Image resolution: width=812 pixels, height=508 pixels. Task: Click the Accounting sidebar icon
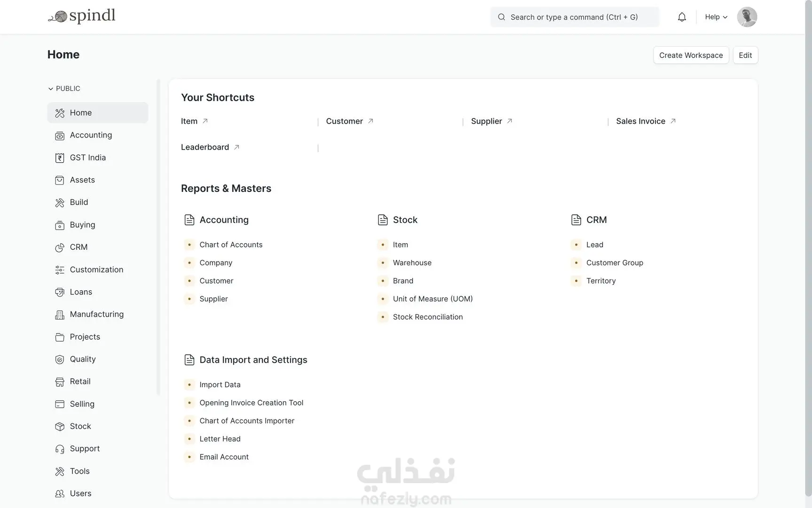60,135
